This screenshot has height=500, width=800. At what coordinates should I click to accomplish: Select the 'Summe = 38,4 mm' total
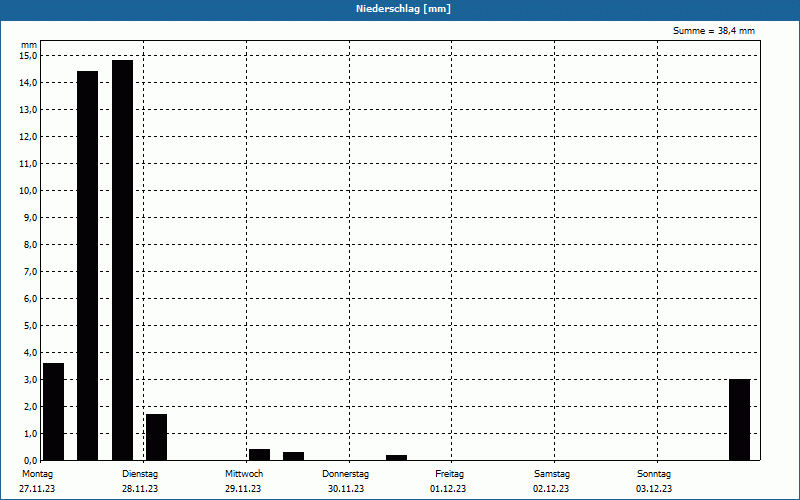tap(713, 31)
